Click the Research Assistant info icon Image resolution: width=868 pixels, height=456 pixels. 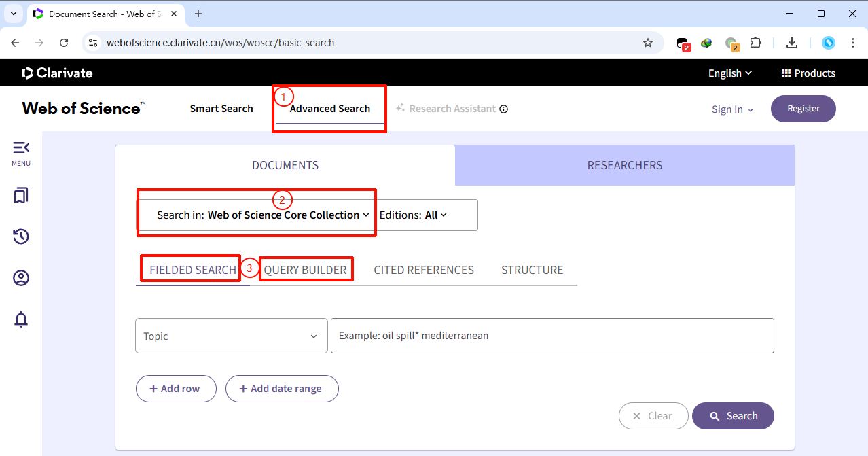pos(503,109)
